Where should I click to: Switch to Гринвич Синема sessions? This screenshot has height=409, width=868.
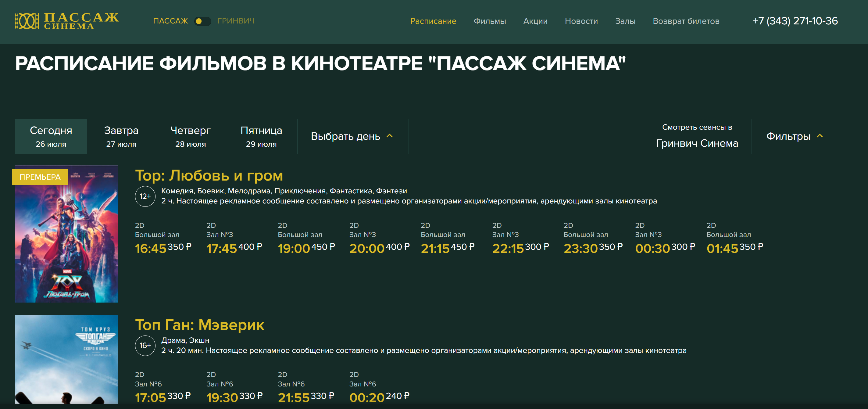[x=697, y=137]
